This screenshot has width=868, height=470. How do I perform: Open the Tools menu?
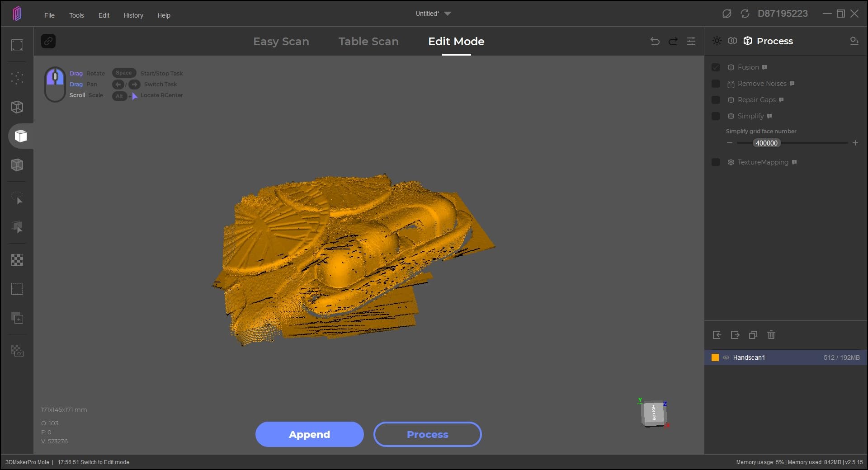click(x=76, y=15)
